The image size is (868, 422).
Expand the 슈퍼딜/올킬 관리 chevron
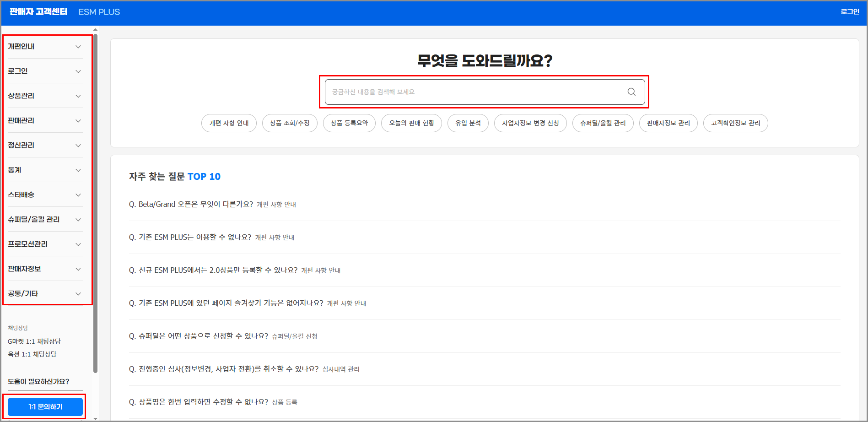pyautogui.click(x=78, y=220)
